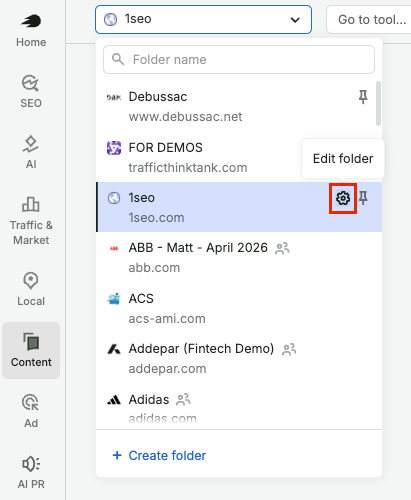Click the Adidas logo icon

coord(114,400)
